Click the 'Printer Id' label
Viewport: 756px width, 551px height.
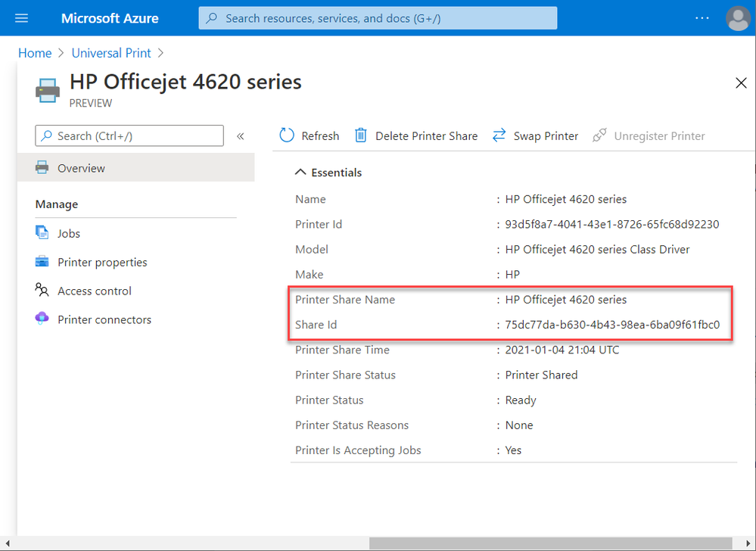(319, 224)
